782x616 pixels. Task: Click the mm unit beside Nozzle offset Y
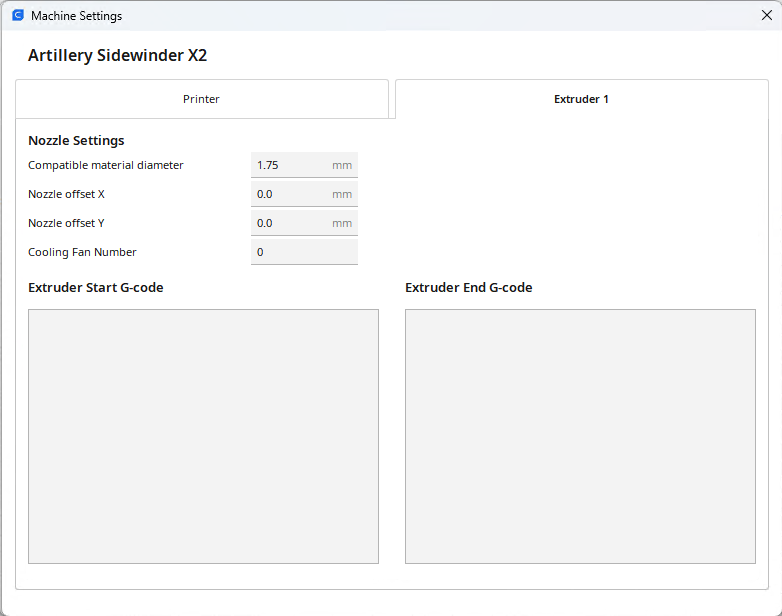pos(342,223)
